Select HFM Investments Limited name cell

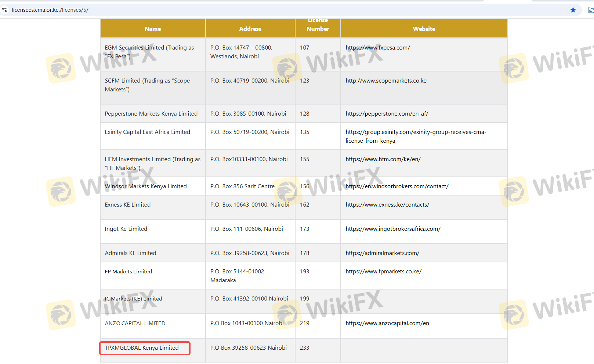tap(153, 164)
